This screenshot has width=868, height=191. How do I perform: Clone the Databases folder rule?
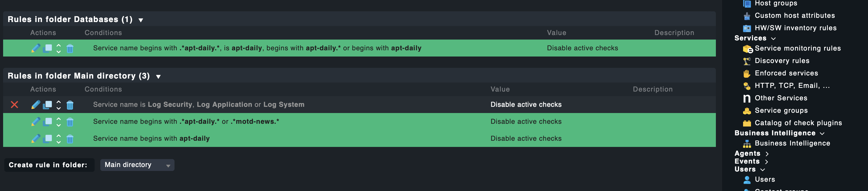point(48,48)
